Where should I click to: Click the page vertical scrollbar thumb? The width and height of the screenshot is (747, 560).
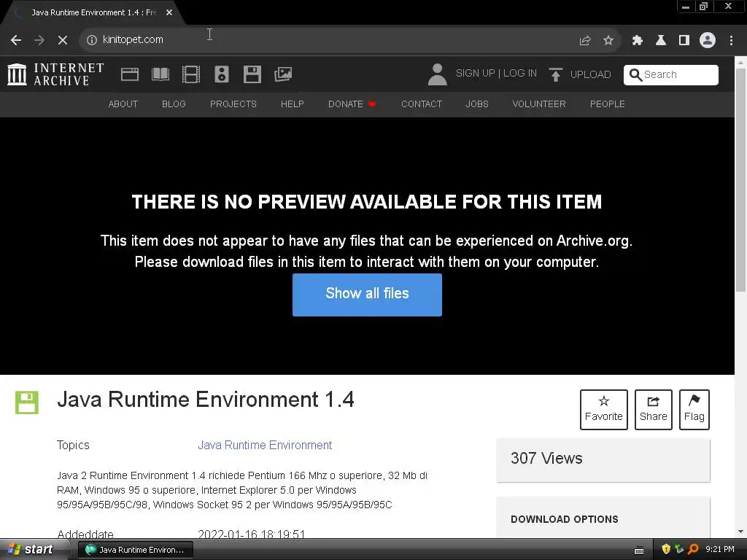click(x=741, y=180)
